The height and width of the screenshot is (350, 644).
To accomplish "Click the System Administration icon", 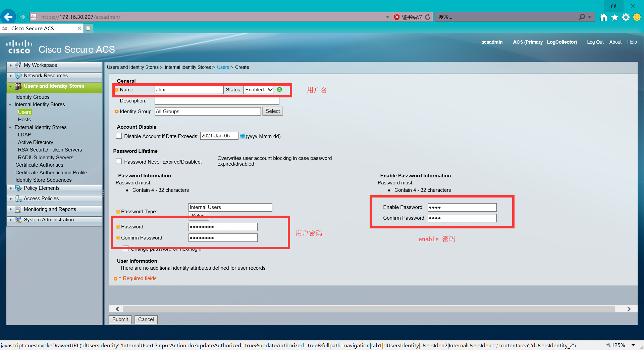I will 18,220.
